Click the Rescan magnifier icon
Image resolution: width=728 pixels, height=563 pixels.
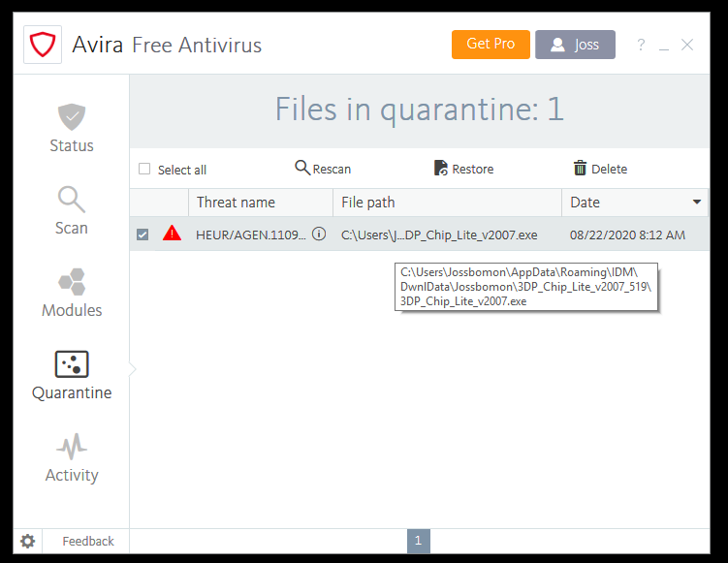point(302,168)
